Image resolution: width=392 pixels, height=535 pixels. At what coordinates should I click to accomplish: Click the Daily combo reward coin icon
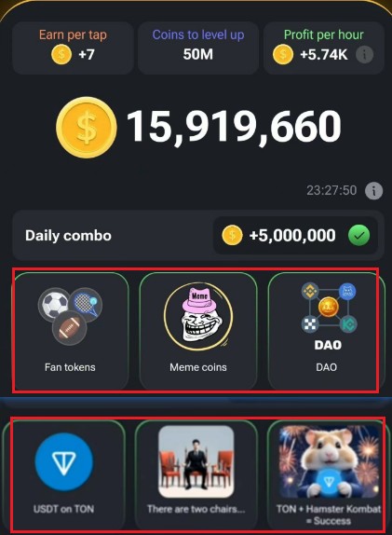point(232,236)
